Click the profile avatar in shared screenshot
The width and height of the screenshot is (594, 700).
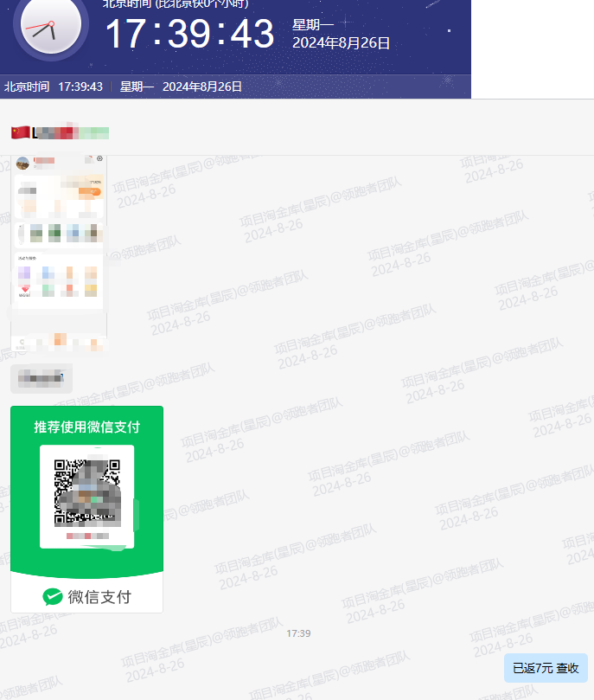[x=22, y=162]
